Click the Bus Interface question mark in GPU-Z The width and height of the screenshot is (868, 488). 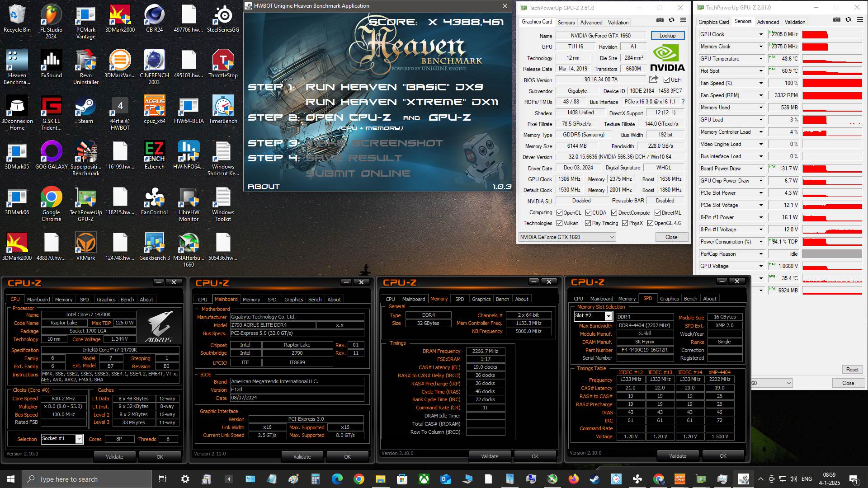pyautogui.click(x=683, y=102)
